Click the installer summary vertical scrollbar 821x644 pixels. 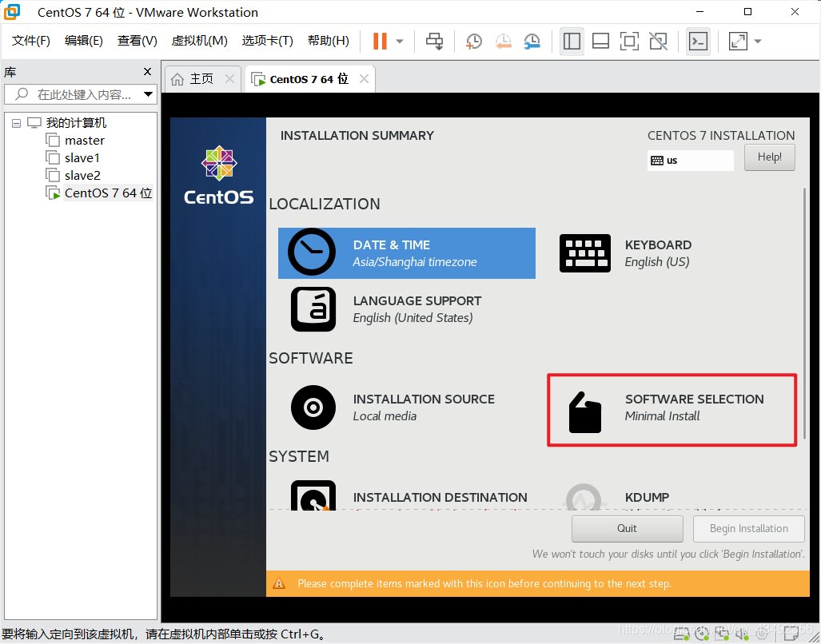pos(805,314)
